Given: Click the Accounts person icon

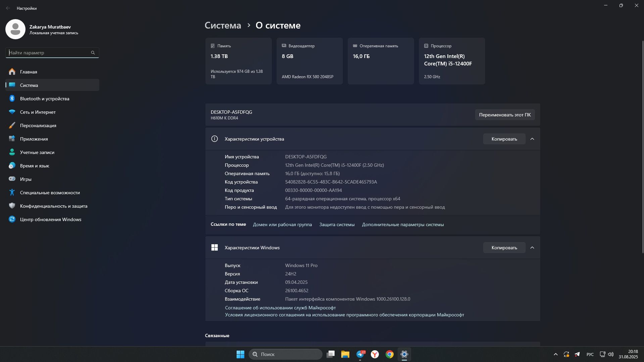Looking at the screenshot, I should (12, 152).
